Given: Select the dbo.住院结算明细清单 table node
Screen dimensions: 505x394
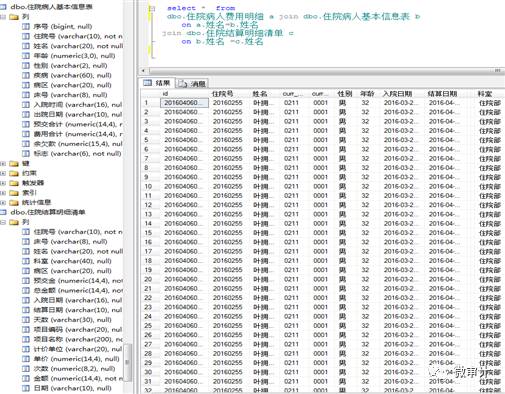Looking at the screenshot, I should click(x=48, y=212).
